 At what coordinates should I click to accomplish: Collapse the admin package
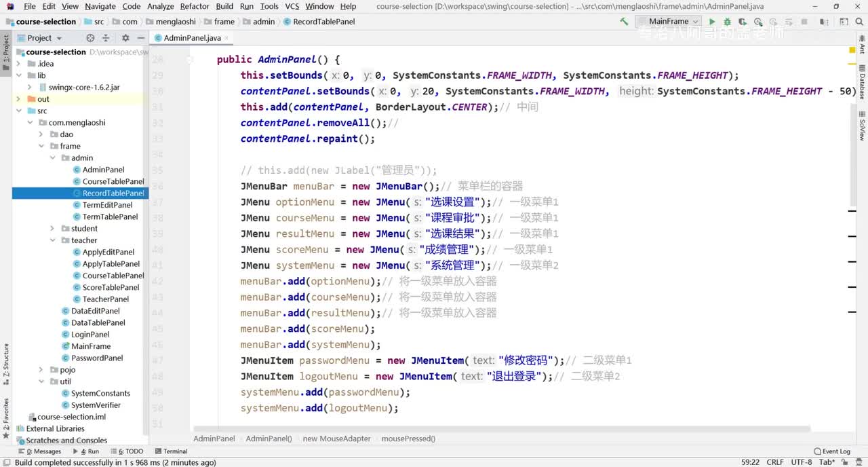tap(52, 158)
